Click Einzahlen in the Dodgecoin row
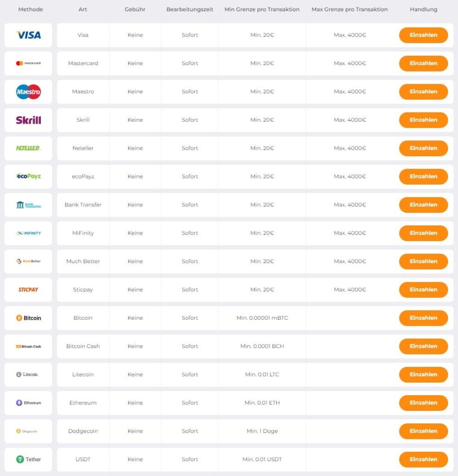458x476 pixels. 423,431
